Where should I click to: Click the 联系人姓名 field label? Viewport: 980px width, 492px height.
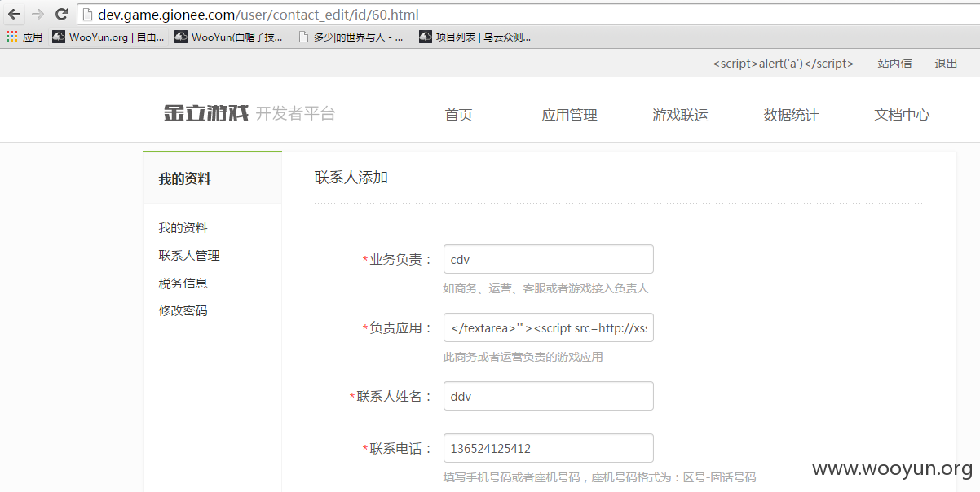[x=391, y=397]
